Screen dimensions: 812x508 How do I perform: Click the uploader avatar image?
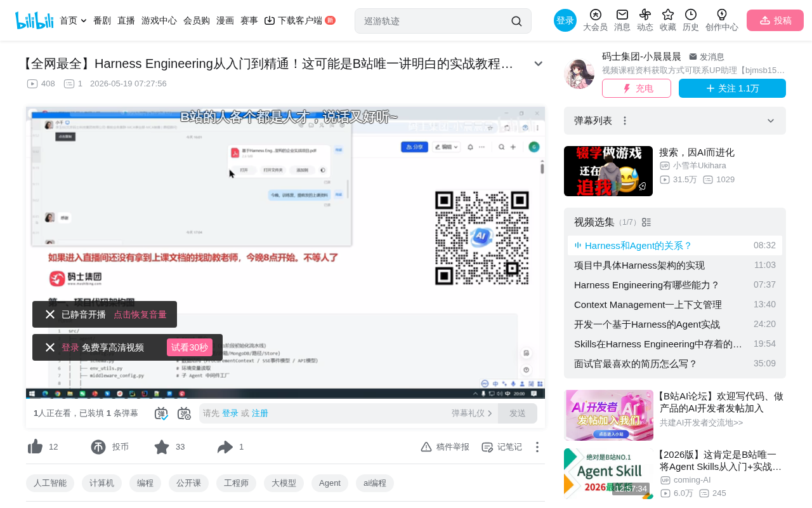(x=579, y=74)
